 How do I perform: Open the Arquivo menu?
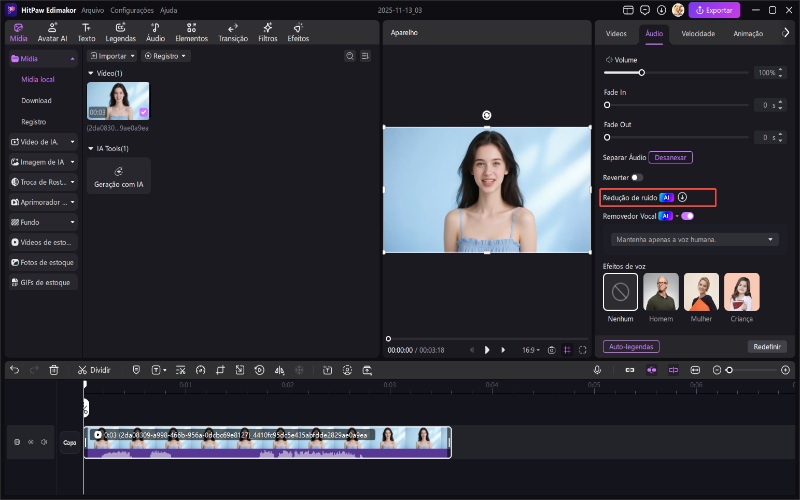pyautogui.click(x=93, y=9)
